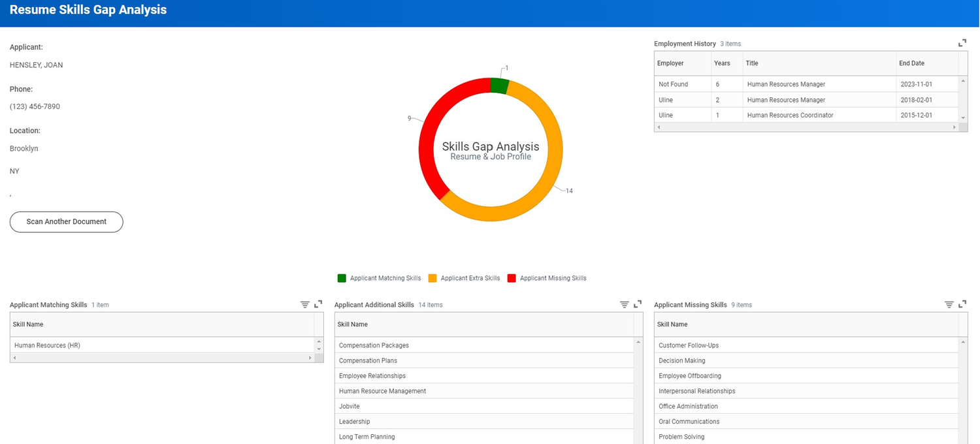980x444 pixels.
Task: Expand the Applicant Missing Skills panel to fullscreen
Action: pos(962,304)
